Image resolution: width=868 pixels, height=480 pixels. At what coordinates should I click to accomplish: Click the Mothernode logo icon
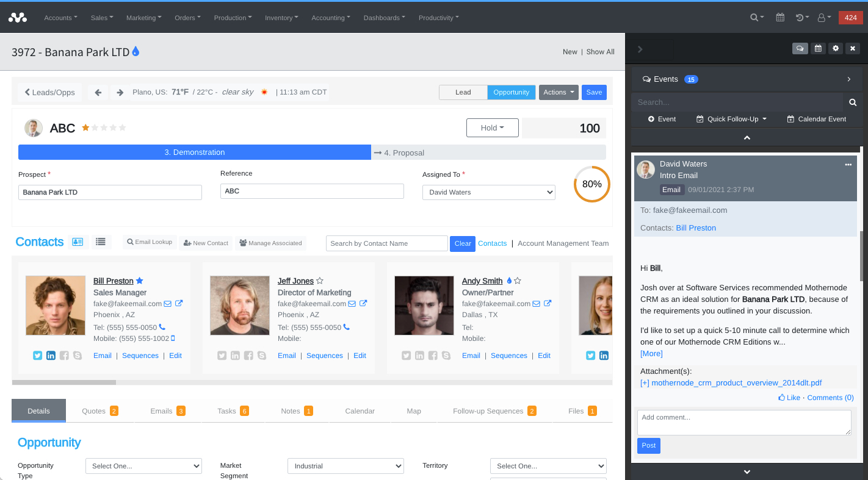tap(18, 18)
